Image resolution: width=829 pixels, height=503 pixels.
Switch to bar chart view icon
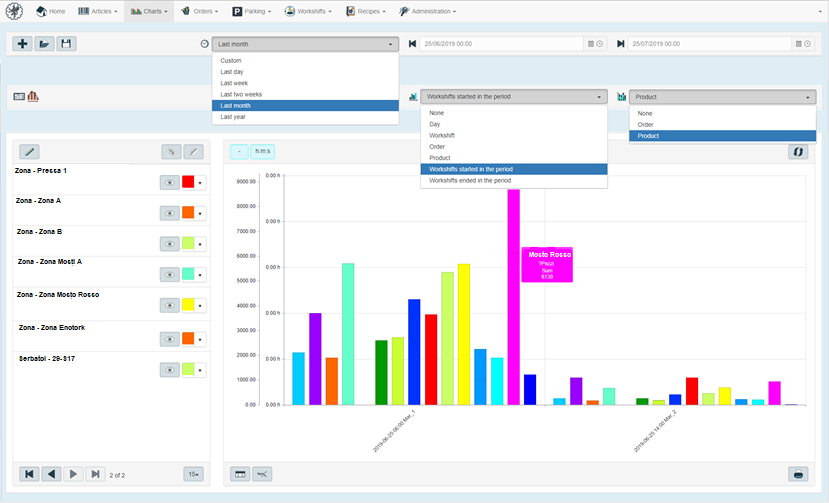pos(33,96)
